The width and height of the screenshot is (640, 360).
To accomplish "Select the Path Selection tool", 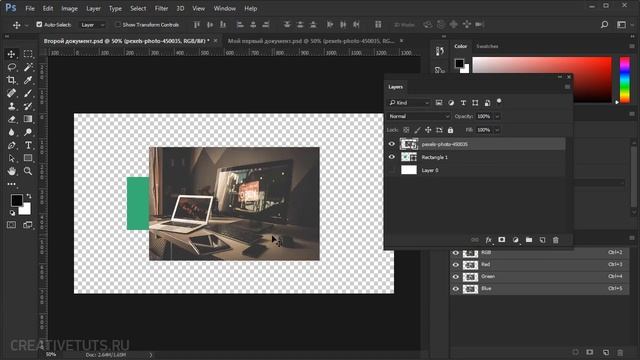I will [11, 158].
